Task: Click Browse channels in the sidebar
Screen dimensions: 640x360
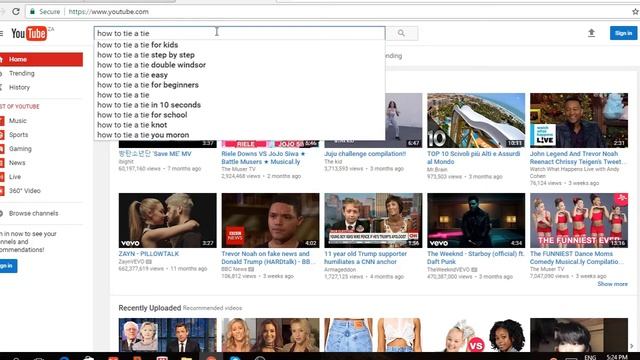Action: coord(33,213)
